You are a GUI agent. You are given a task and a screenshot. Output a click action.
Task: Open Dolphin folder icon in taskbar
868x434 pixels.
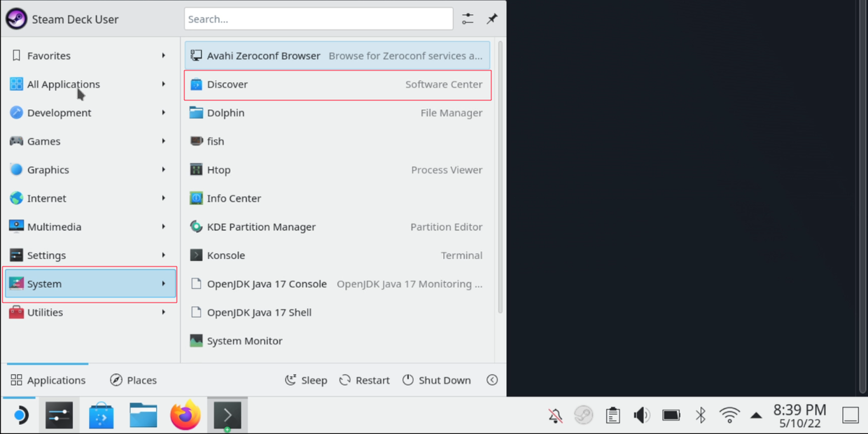(143, 416)
